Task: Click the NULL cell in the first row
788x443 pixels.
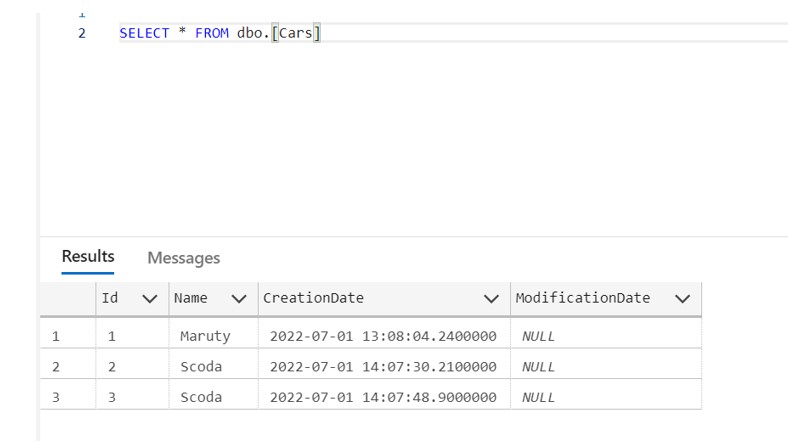Action: (x=538, y=336)
